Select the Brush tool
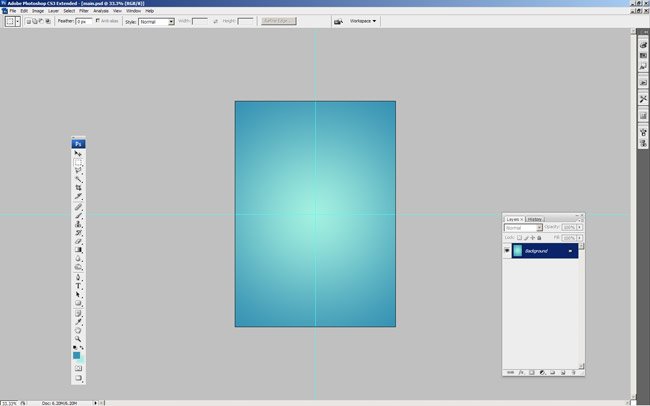The width and height of the screenshot is (650, 406). (x=78, y=216)
